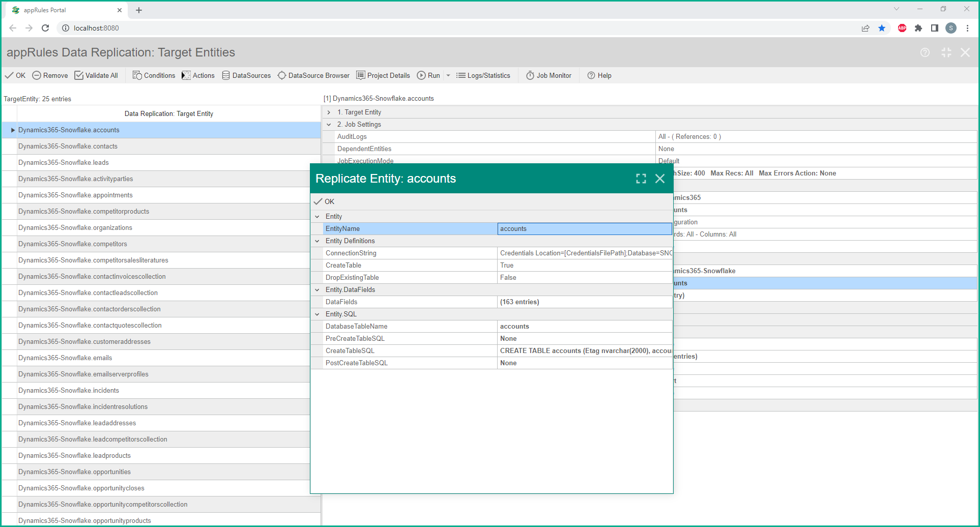Click the Data Replication: Target Entity column header
Screen dimensions: 980x527
(168, 113)
